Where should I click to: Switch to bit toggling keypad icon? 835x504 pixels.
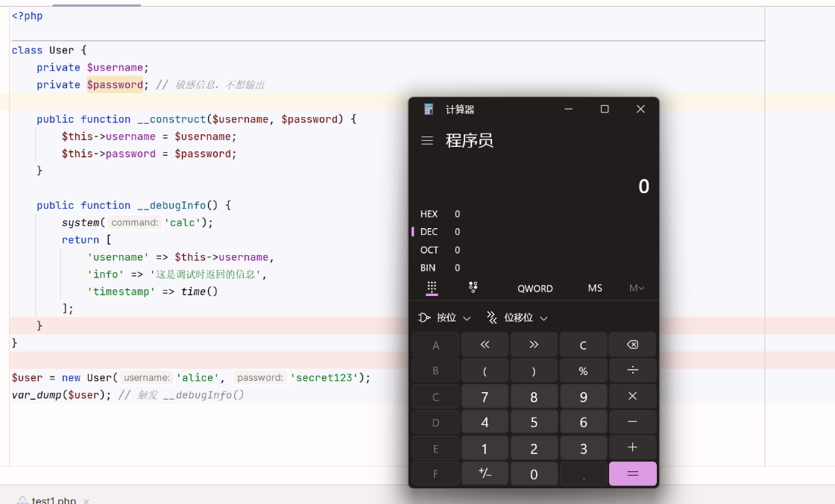(x=473, y=288)
